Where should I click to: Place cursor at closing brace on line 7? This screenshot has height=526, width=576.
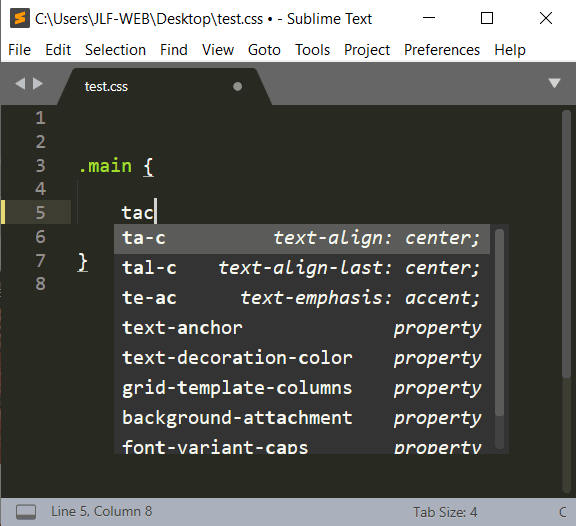[83, 262]
